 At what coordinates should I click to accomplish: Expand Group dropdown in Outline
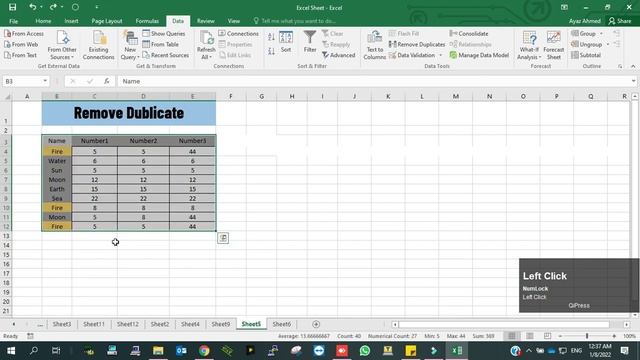tap(601, 33)
